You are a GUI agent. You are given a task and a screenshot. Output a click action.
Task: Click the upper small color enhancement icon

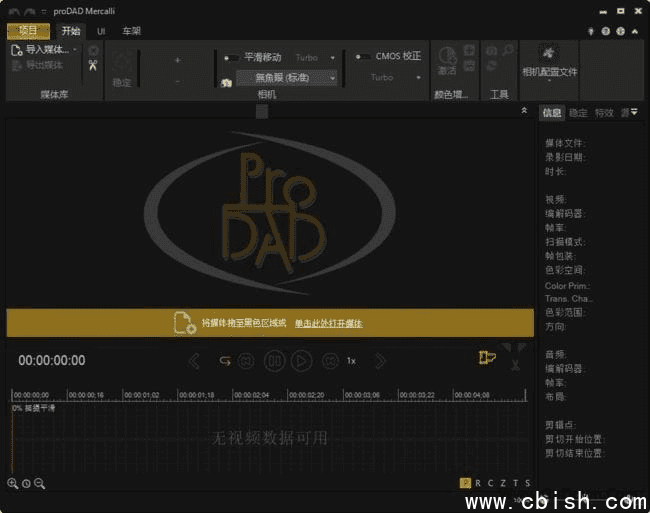469,51
